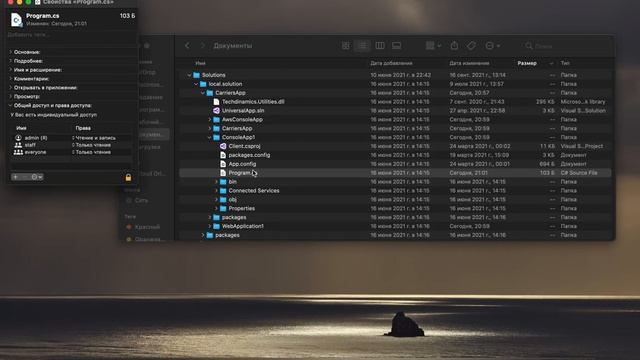The height and width of the screenshot is (360, 640).
Task: Click the WebApplication1 folder icon
Action: [216, 226]
